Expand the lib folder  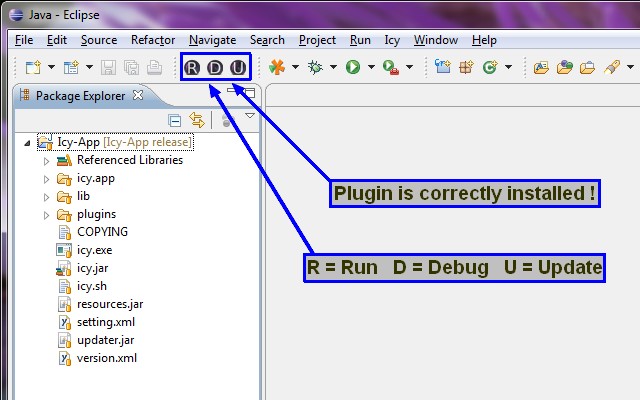[47, 197]
